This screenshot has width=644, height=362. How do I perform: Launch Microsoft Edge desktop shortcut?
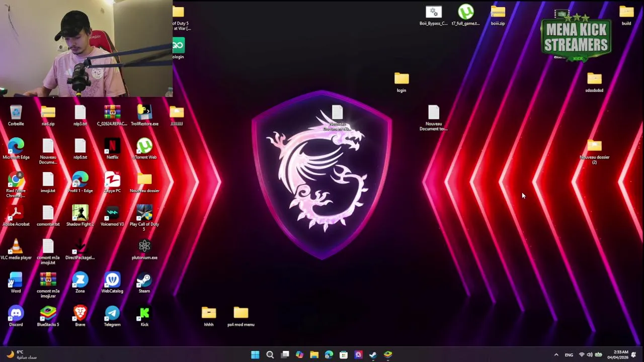16,149
